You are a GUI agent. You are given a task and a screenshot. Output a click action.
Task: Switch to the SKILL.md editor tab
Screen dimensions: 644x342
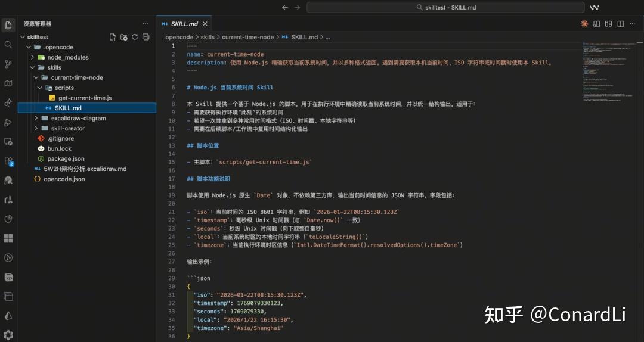click(184, 24)
